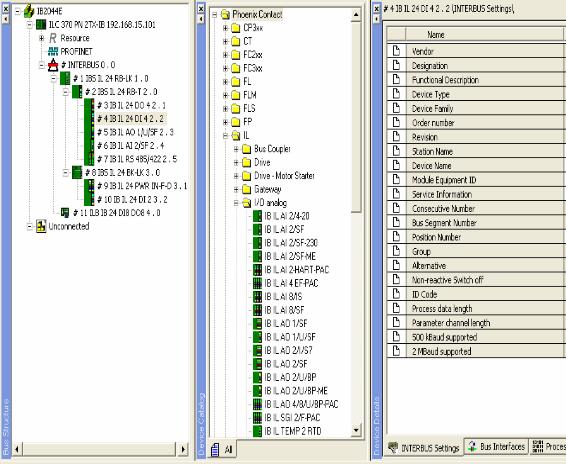The height and width of the screenshot is (464, 566).
Task: Select #6 IB IL AI 2/SF 2.4
Action: point(130,146)
